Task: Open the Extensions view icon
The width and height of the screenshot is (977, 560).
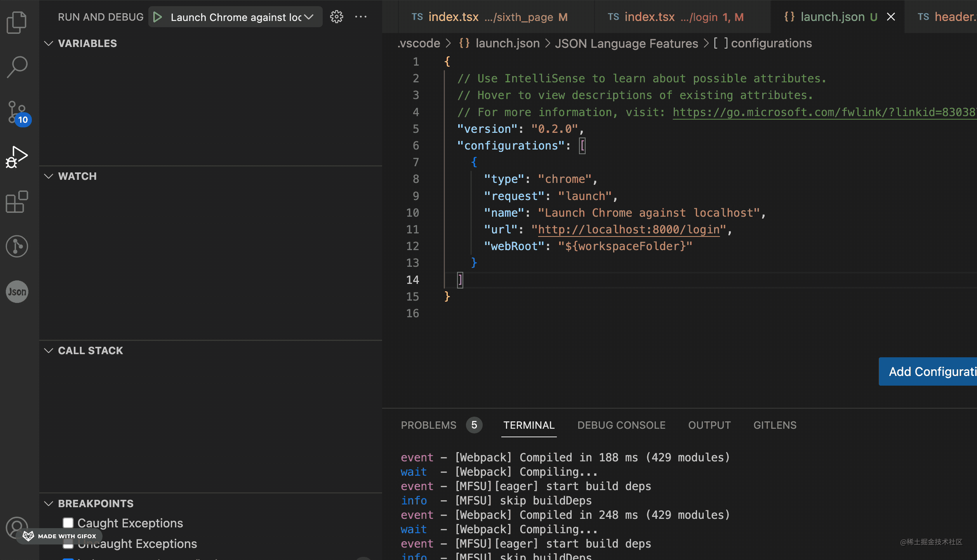Action: 17,202
